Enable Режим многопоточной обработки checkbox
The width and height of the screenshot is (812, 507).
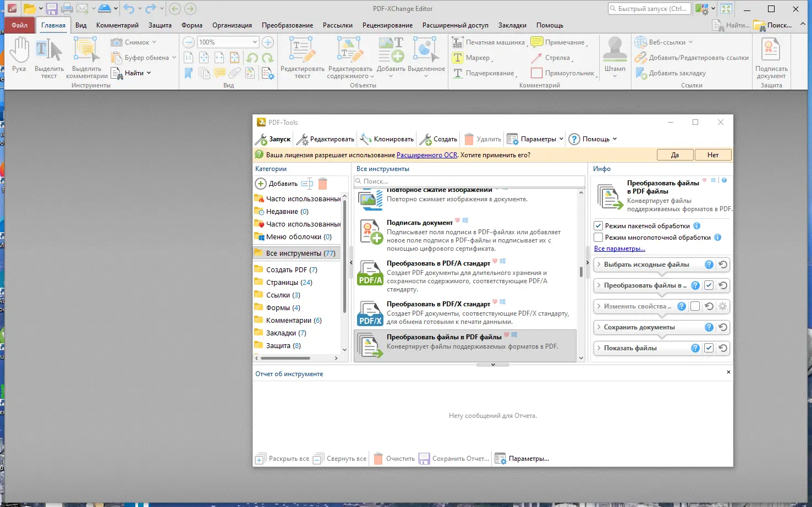pyautogui.click(x=598, y=237)
